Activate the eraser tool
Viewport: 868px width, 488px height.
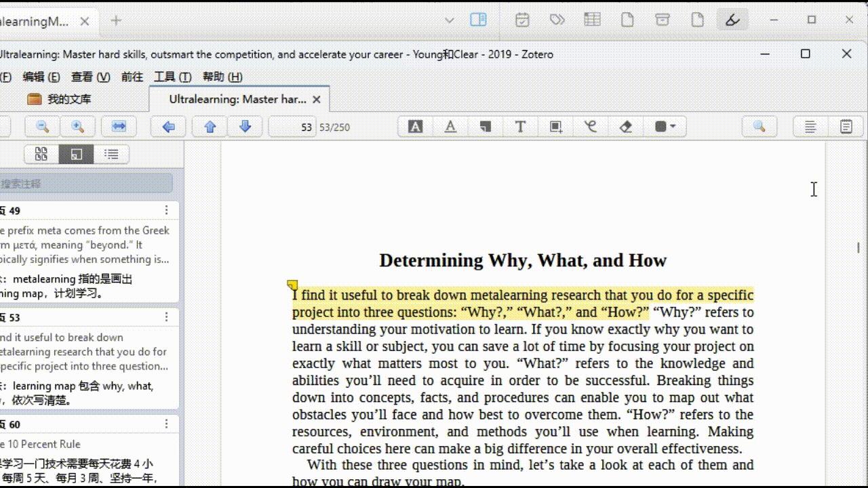coord(626,127)
